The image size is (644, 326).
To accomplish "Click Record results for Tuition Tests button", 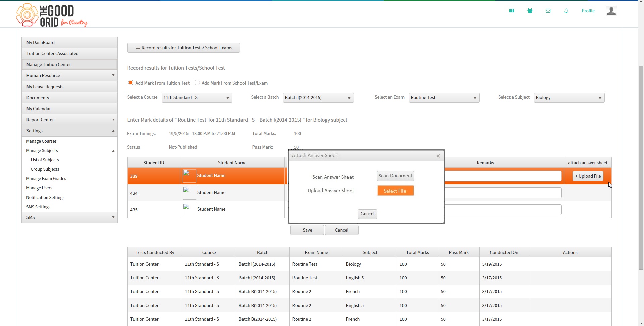I will click(183, 48).
